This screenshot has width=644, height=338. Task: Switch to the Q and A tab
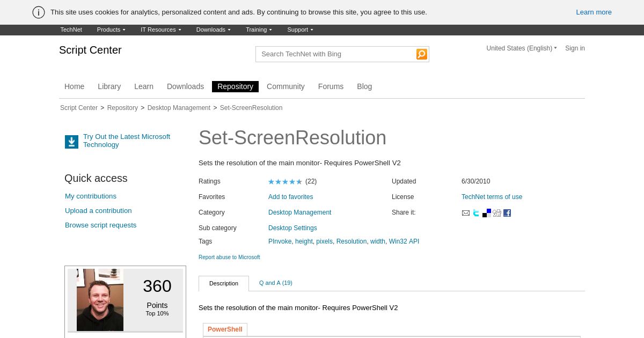pos(275,283)
